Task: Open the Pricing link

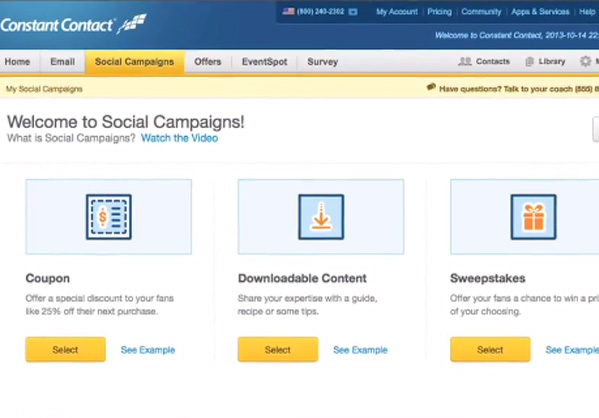Action: [x=439, y=12]
